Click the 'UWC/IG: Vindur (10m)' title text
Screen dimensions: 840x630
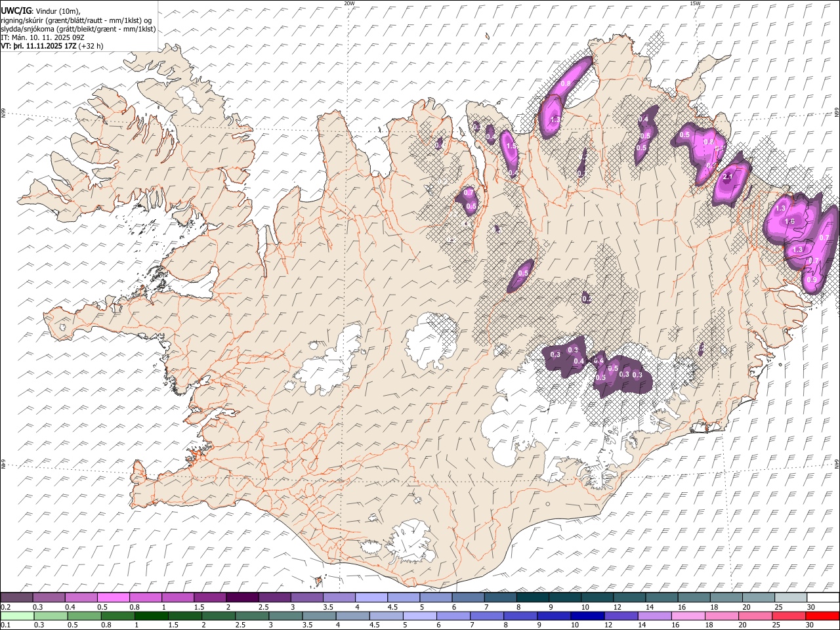[41, 10]
